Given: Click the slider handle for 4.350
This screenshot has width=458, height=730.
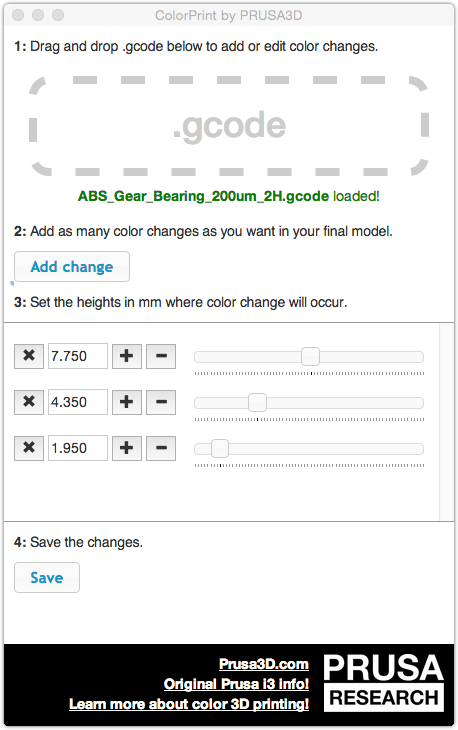Looking at the screenshot, I should pyautogui.click(x=257, y=402).
